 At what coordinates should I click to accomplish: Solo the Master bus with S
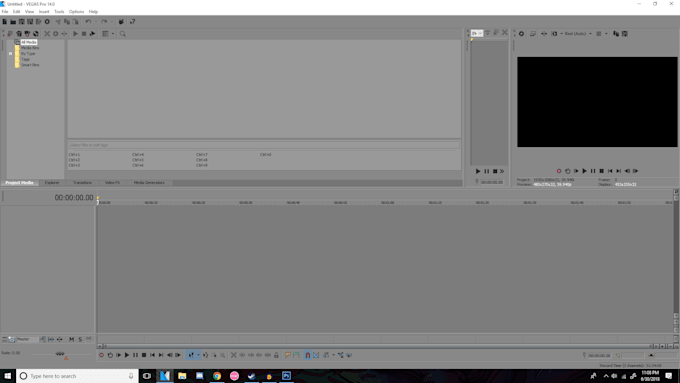point(80,340)
